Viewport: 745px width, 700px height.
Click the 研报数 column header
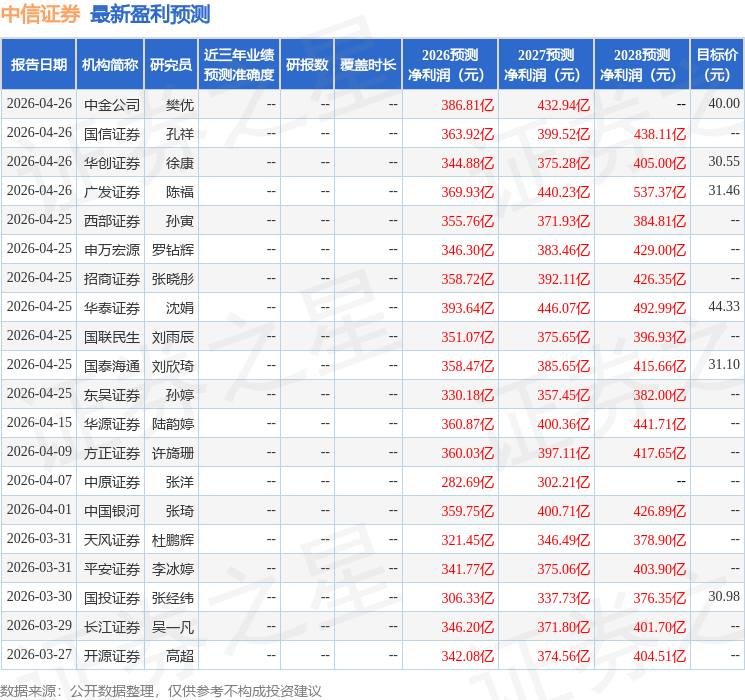click(307, 65)
